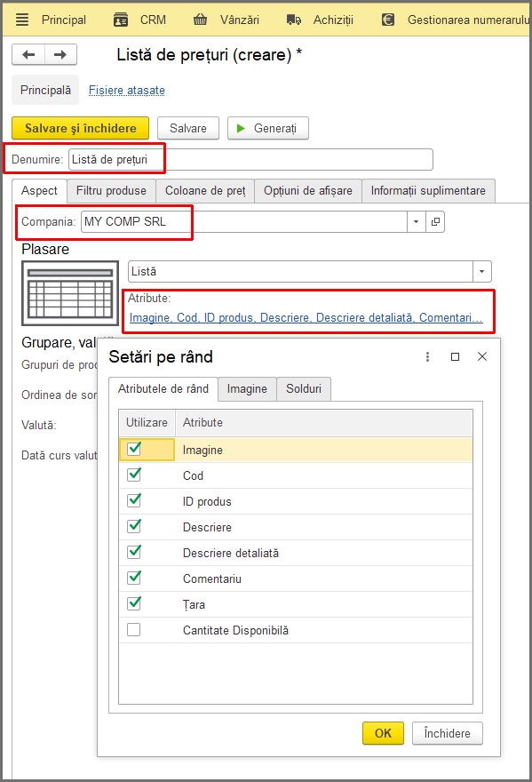The image size is (532, 782).
Task: Select the Imagine tab in dialog
Action: (247, 389)
